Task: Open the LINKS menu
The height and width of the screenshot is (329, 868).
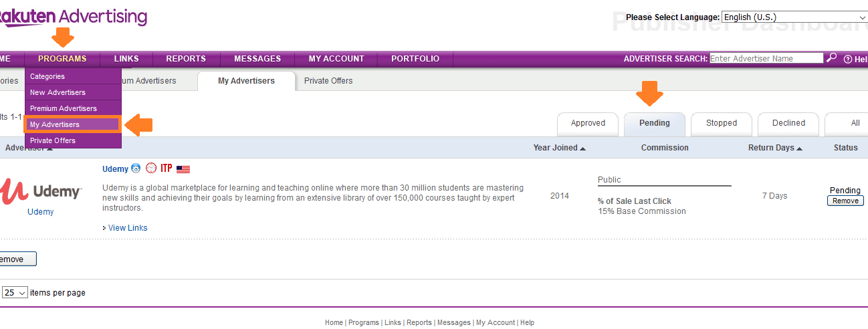Action: click(126, 59)
